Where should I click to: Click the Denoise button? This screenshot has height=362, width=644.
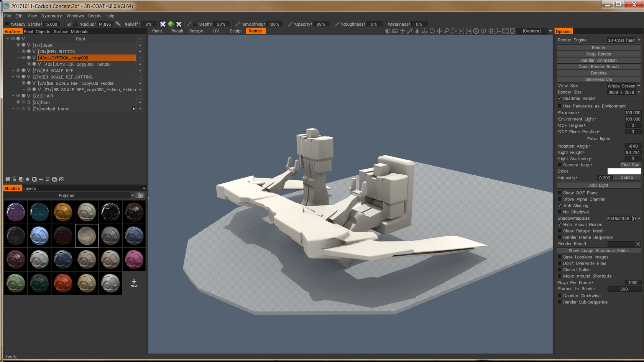click(x=599, y=73)
